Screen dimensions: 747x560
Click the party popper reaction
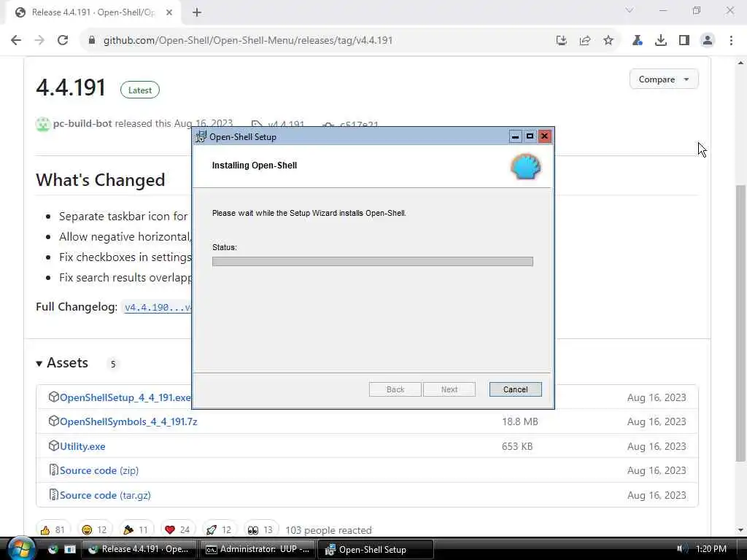[136, 530]
